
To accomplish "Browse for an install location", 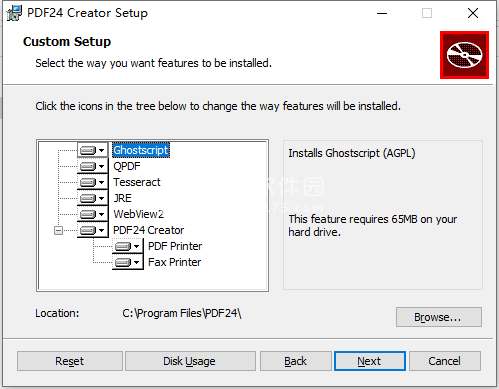I will point(439,317).
